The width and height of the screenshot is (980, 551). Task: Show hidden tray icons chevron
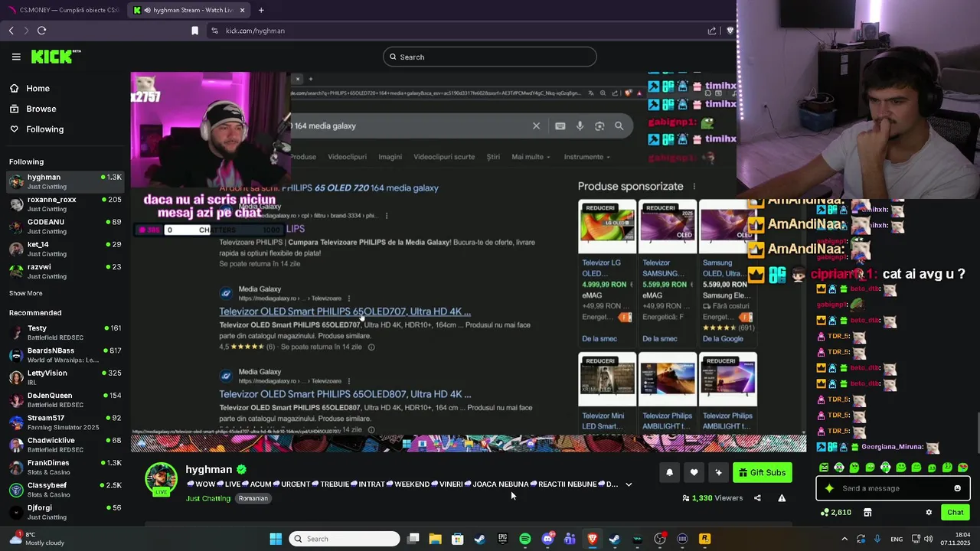pyautogui.click(x=844, y=539)
